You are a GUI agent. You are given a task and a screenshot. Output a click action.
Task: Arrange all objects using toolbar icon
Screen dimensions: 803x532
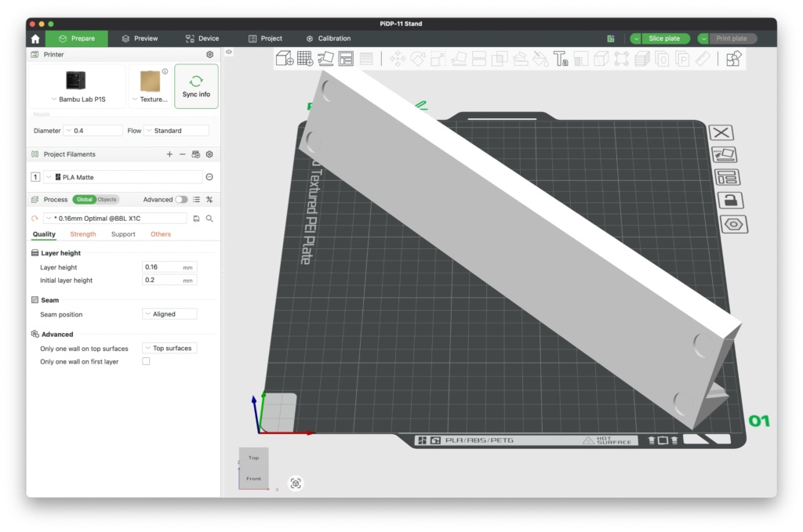(346, 58)
